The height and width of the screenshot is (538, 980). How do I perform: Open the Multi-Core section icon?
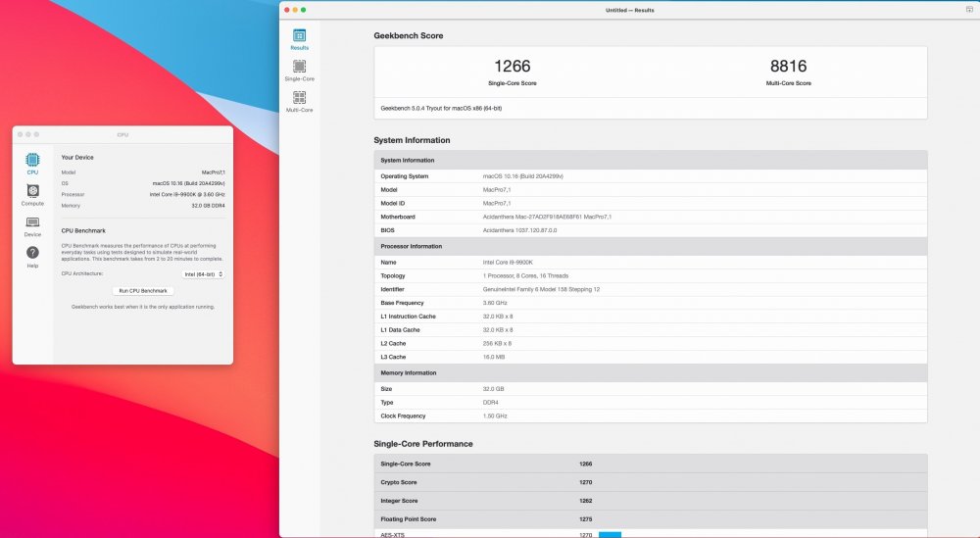point(299,97)
